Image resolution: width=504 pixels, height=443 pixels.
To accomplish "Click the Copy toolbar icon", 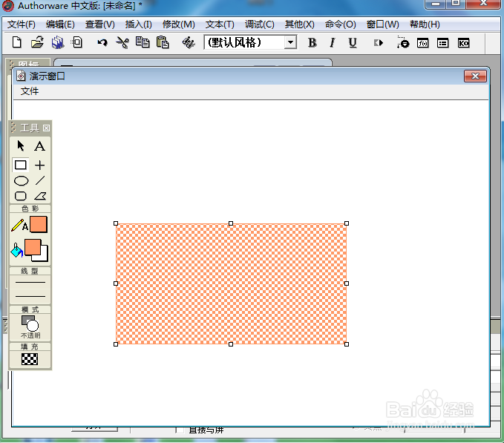I will 143,42.
